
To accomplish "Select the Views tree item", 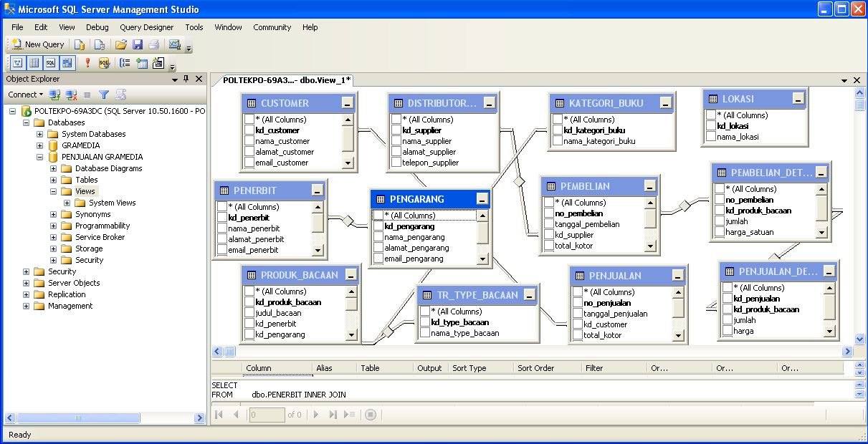I will (x=85, y=191).
